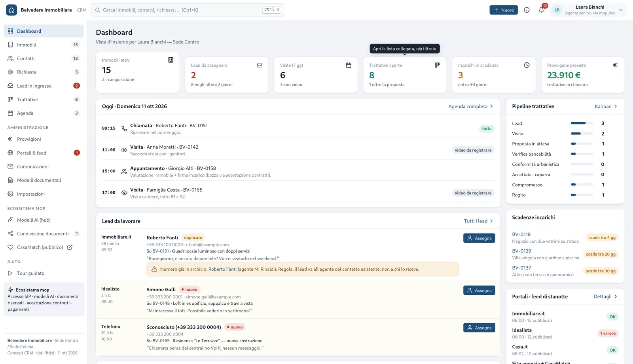This screenshot has width=633, height=364.
Task: Click '1 errore' badge for Idealista feed
Action: point(608,334)
